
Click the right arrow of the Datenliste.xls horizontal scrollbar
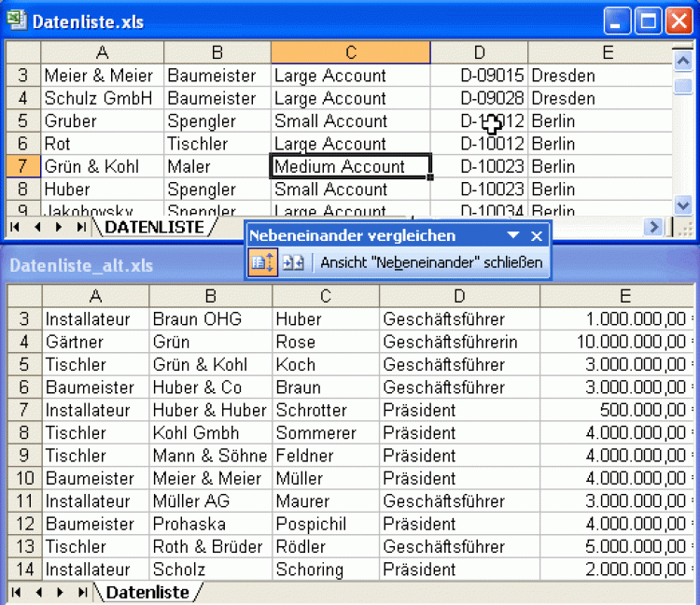tap(654, 227)
